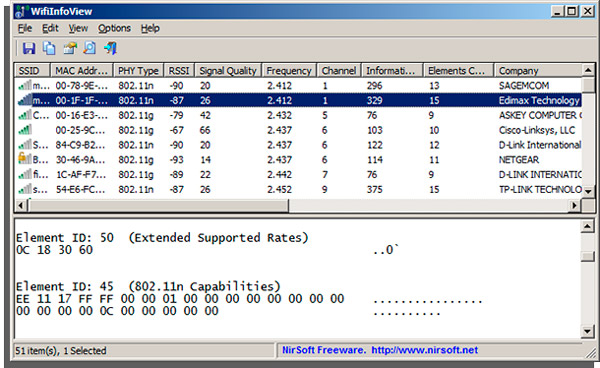The image size is (600, 368).
Task: Sort by SSID column header
Action: [x=33, y=71]
